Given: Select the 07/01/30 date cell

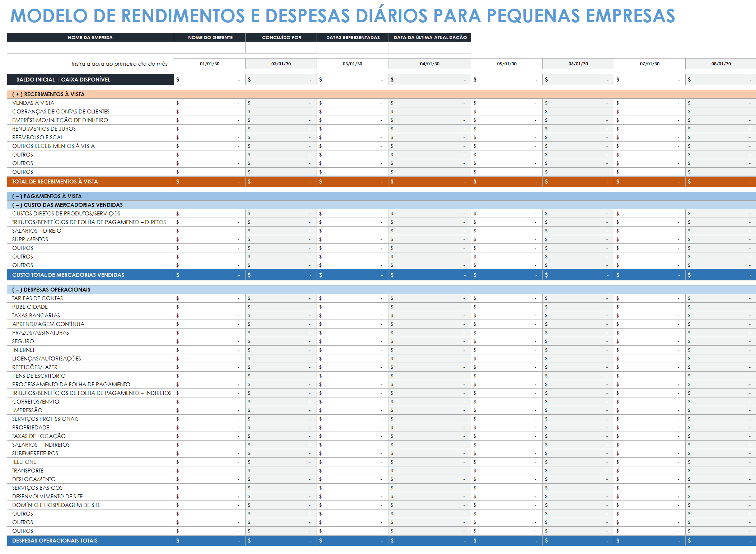Looking at the screenshot, I should (x=650, y=64).
